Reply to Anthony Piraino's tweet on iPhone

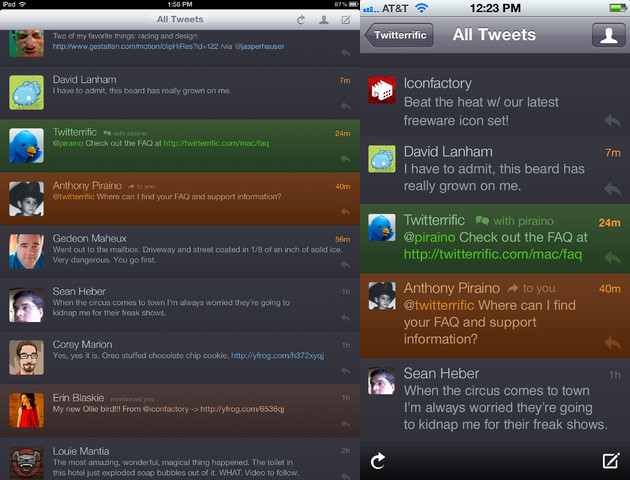click(613, 343)
